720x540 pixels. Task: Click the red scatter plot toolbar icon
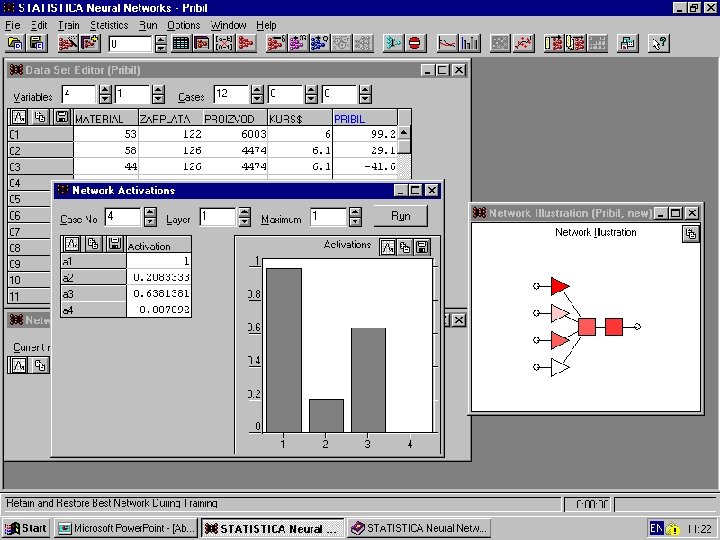click(x=523, y=44)
